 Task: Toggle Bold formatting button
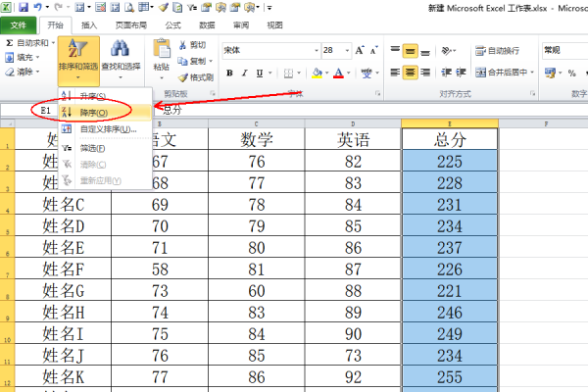(229, 73)
